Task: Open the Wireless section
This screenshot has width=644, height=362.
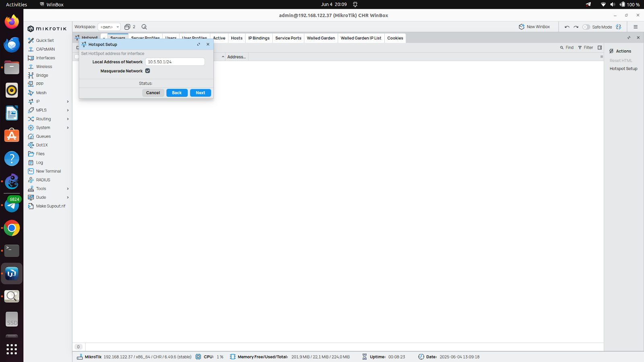Action: tap(44, 67)
